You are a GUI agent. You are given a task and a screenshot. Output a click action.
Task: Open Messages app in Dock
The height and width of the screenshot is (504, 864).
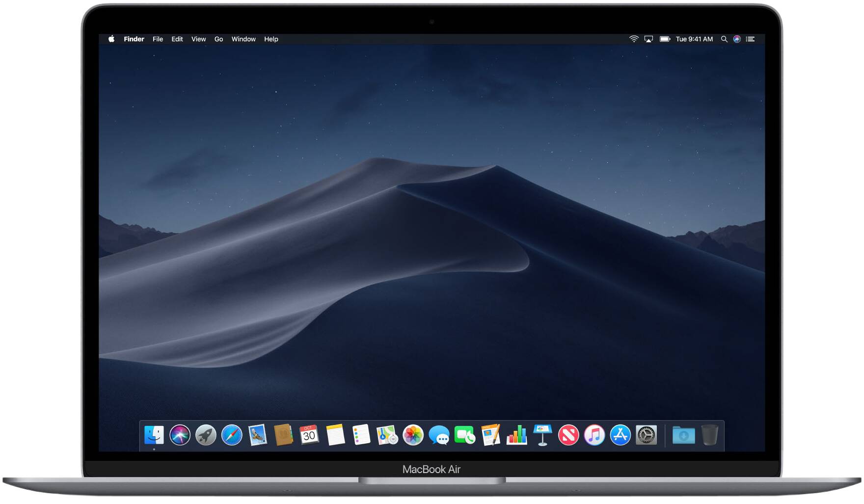439,435
